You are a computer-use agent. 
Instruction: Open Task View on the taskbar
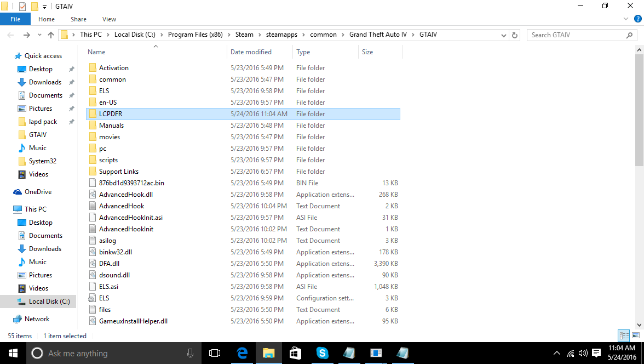coord(215,353)
